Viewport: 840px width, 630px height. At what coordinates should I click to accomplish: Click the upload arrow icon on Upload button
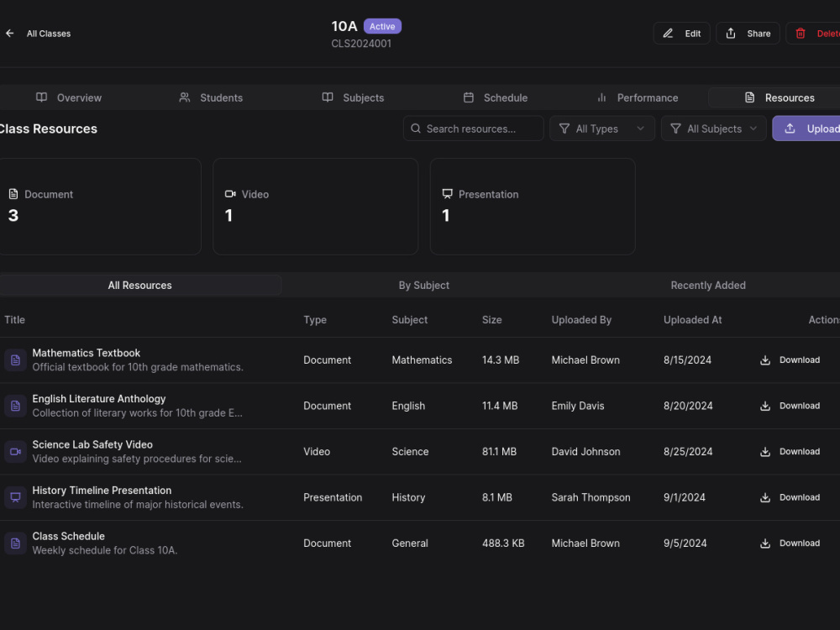[790, 129]
